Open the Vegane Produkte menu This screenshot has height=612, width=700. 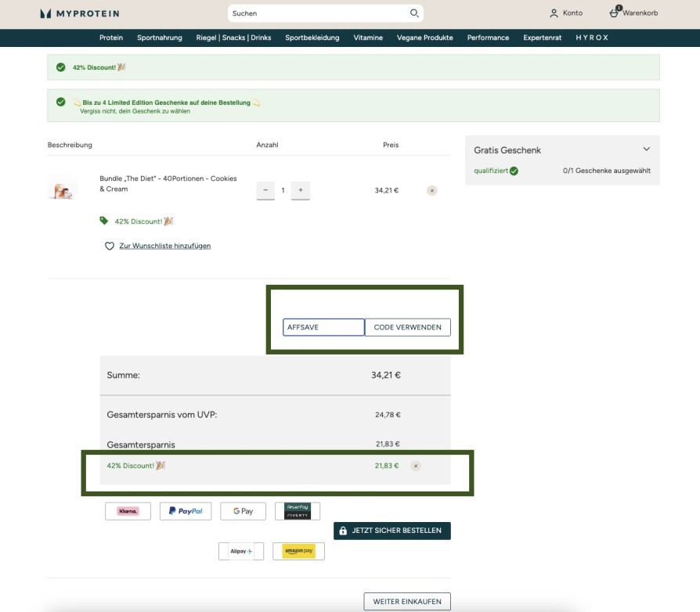424,38
